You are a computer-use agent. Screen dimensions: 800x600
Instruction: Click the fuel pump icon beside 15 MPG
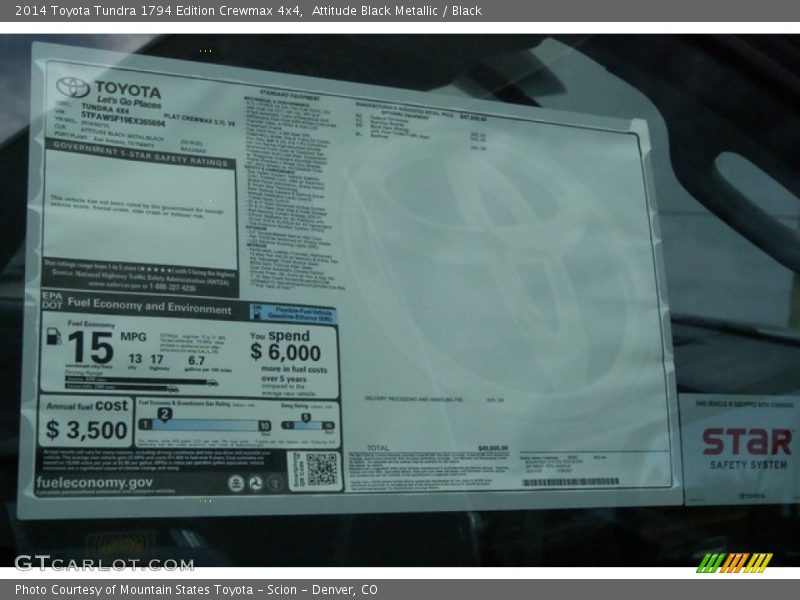coord(54,336)
